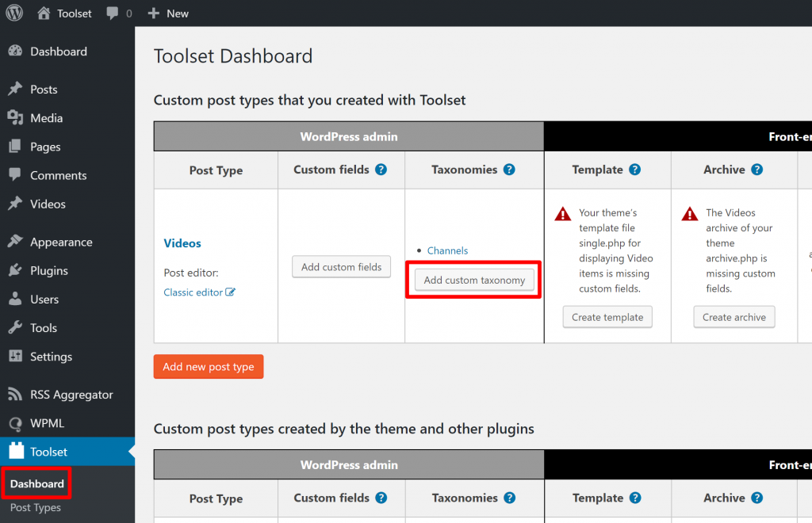Click the help icon next to Custom fields
This screenshot has width=812, height=523.
point(381,170)
